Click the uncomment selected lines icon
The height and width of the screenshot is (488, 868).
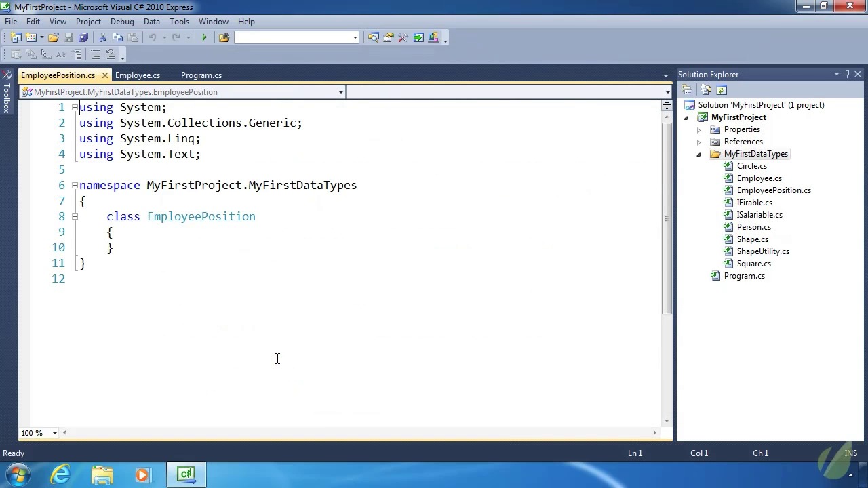(111, 55)
